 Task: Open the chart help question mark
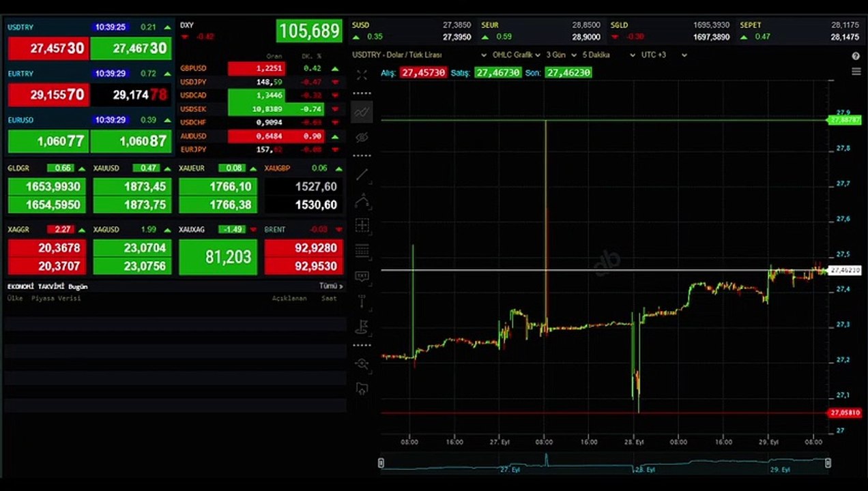856,57
